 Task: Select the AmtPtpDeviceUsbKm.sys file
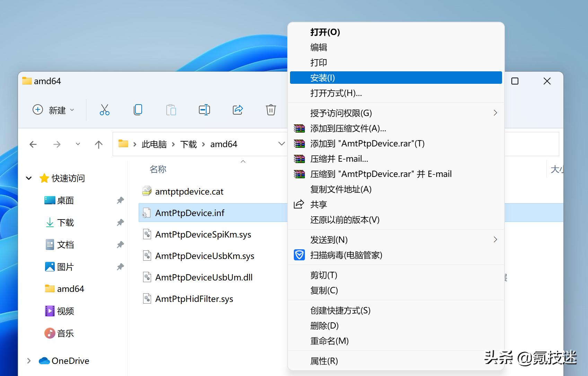[204, 256]
